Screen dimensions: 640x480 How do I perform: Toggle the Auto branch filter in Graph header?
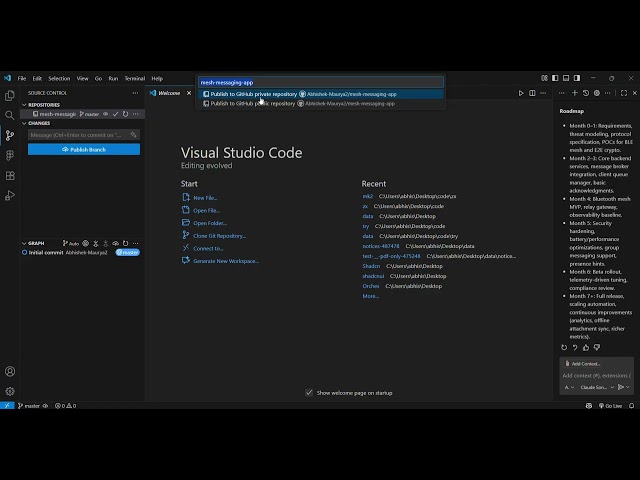click(x=71, y=243)
